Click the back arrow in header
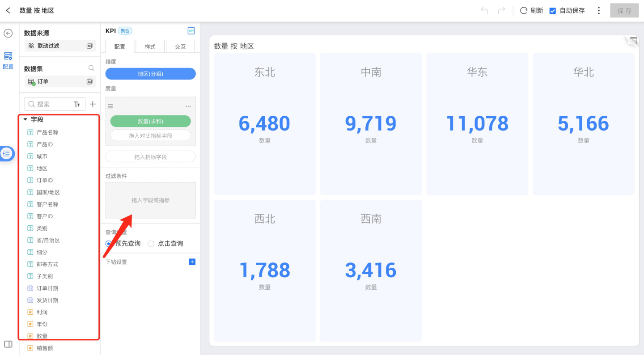This screenshot has width=644, height=355. (x=8, y=10)
